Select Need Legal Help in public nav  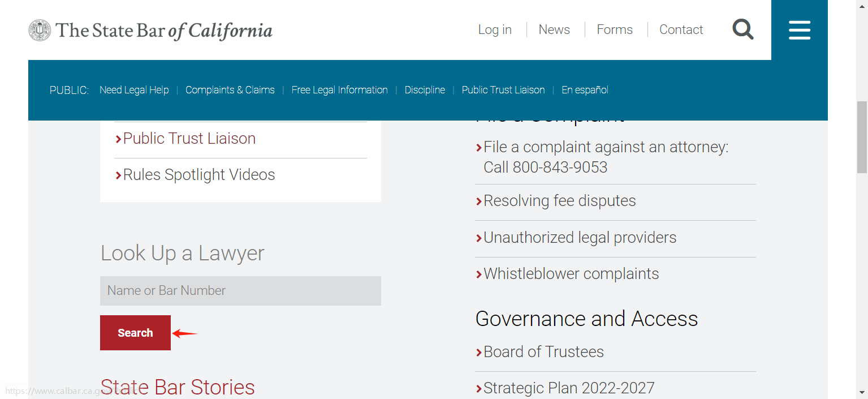click(134, 90)
